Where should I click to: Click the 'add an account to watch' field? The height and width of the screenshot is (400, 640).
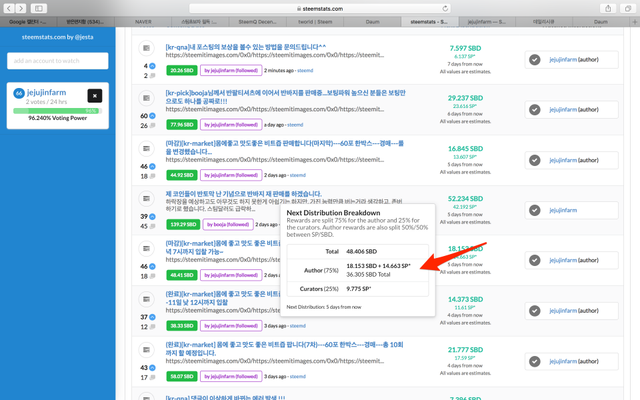tap(58, 61)
